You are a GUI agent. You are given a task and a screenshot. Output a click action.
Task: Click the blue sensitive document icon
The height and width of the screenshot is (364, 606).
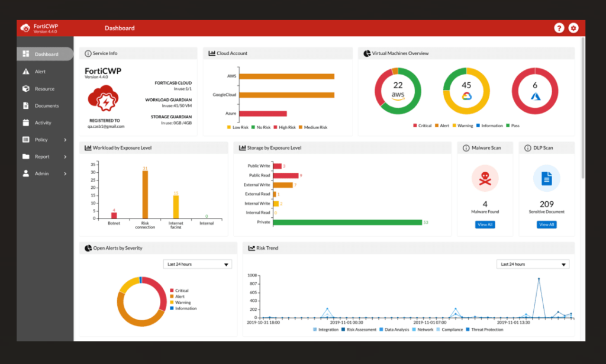[546, 178]
